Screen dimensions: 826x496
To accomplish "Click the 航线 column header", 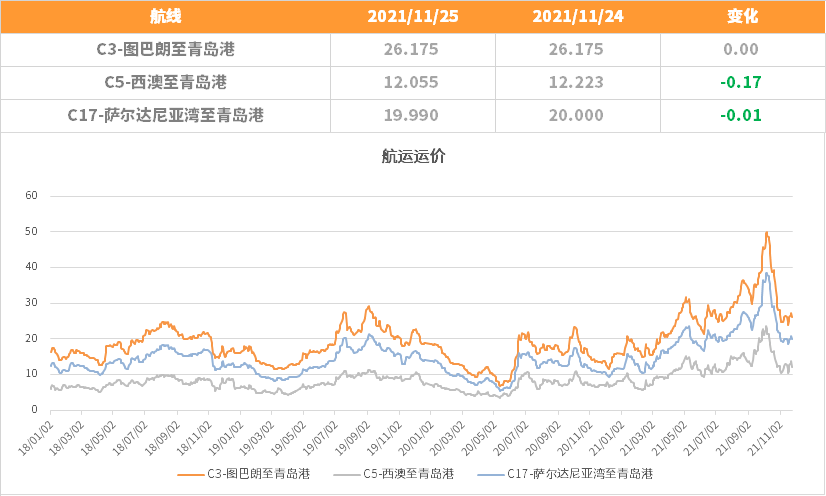I will 166,16.
